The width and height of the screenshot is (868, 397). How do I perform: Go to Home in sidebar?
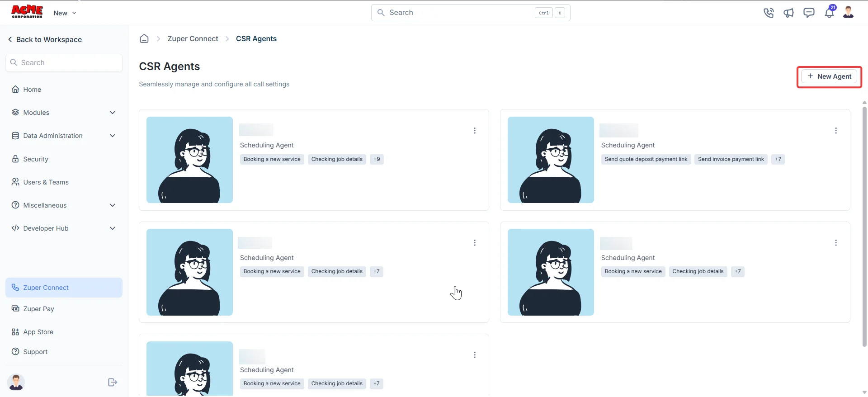point(64,90)
